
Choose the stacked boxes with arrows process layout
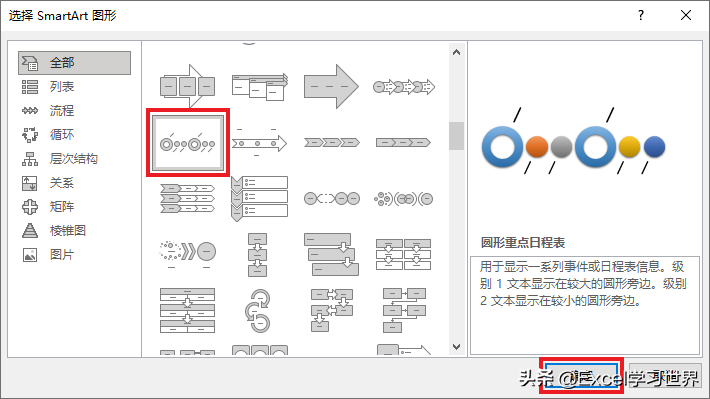click(259, 87)
